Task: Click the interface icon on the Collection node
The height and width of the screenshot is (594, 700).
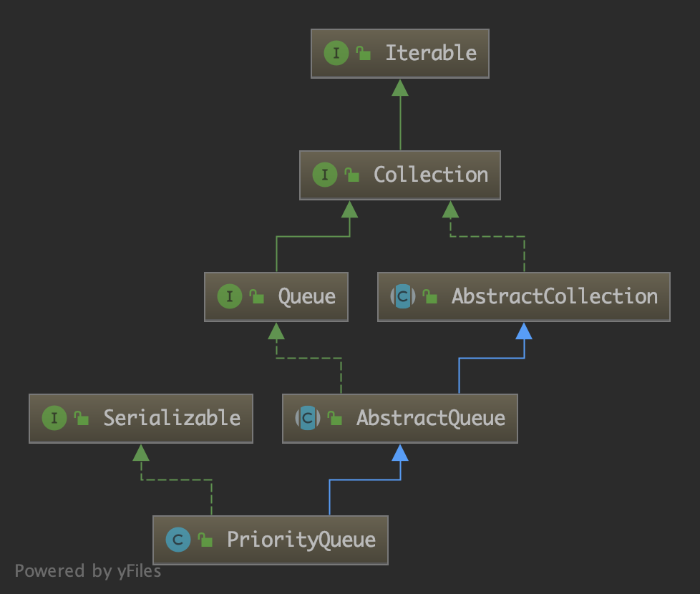Action: pos(324,175)
